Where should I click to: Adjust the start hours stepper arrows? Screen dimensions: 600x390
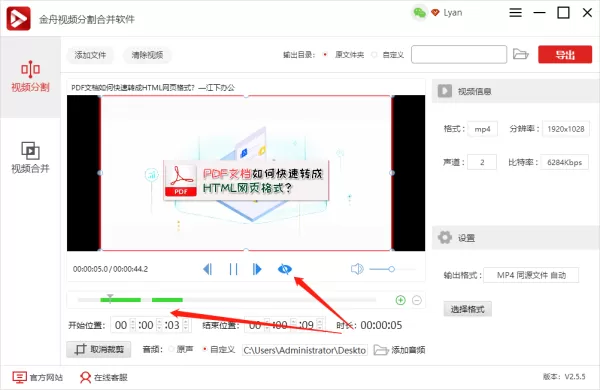pos(133,325)
